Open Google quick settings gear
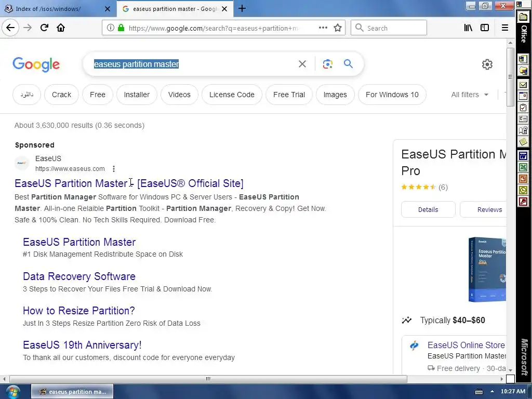Screen dimensions: 532x399 tap(487, 64)
